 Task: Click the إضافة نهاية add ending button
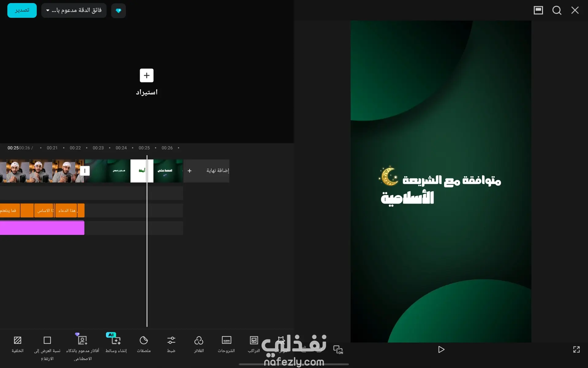[x=206, y=171]
